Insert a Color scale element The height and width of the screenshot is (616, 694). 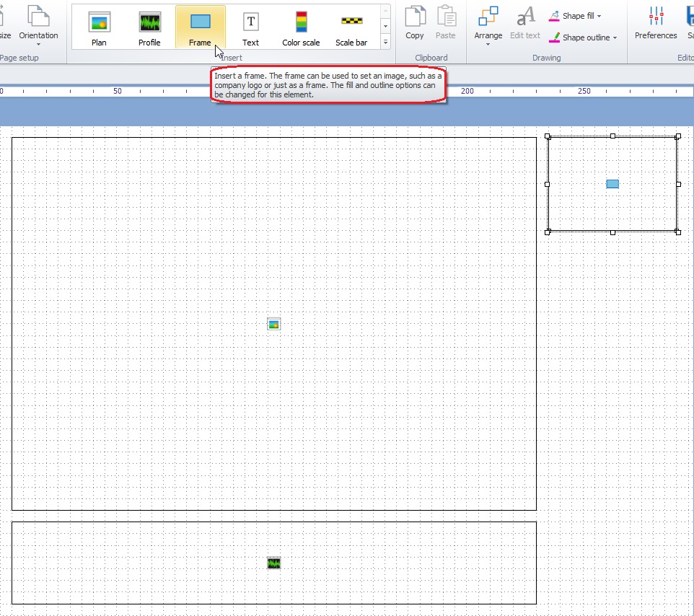click(300, 27)
